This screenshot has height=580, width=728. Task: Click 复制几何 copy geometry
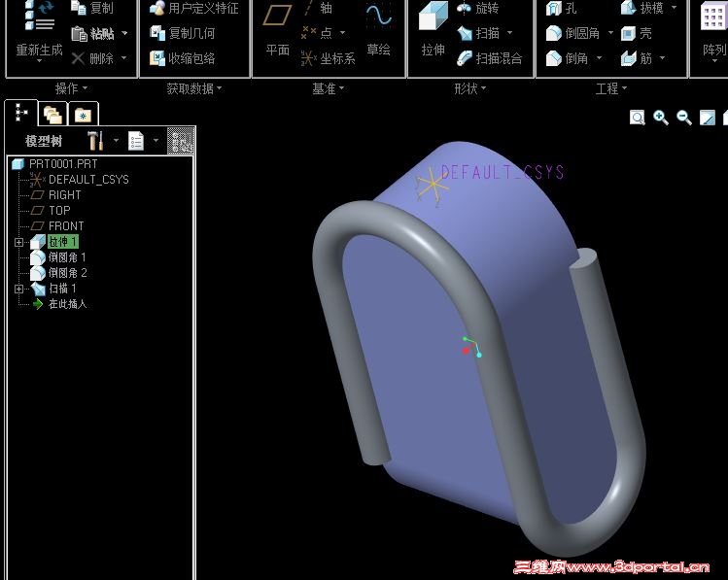(x=182, y=33)
